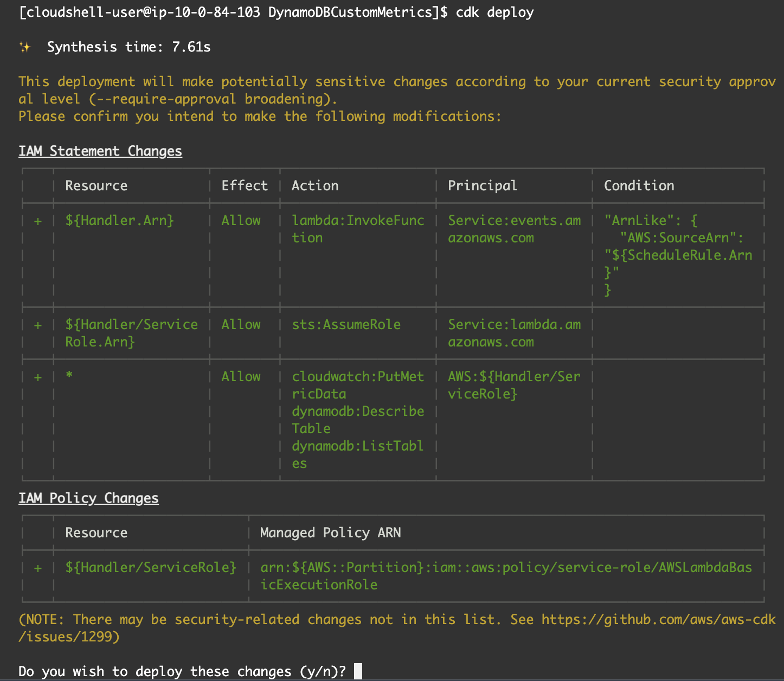Click the Effect column header

244,185
